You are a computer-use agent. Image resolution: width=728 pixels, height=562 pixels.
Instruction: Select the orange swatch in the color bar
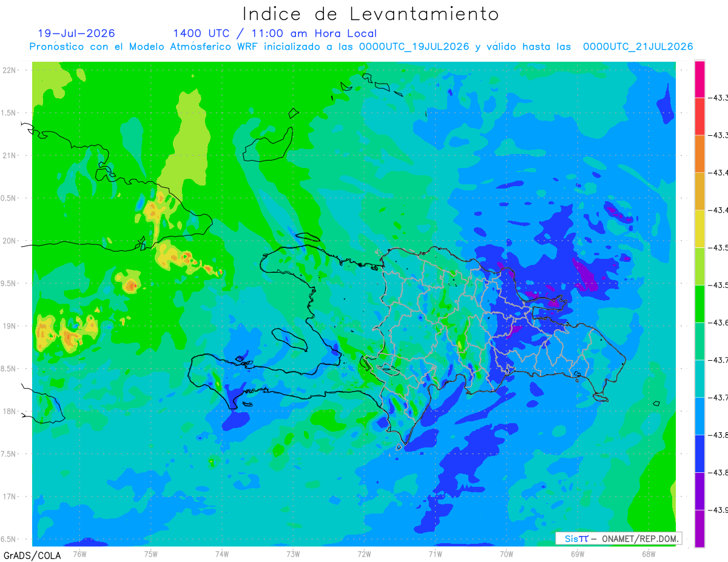point(699,154)
